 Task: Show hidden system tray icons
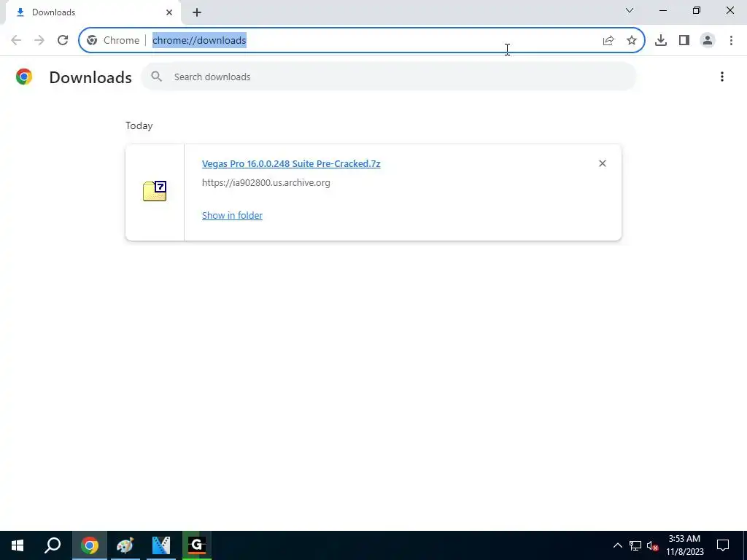coord(618,545)
